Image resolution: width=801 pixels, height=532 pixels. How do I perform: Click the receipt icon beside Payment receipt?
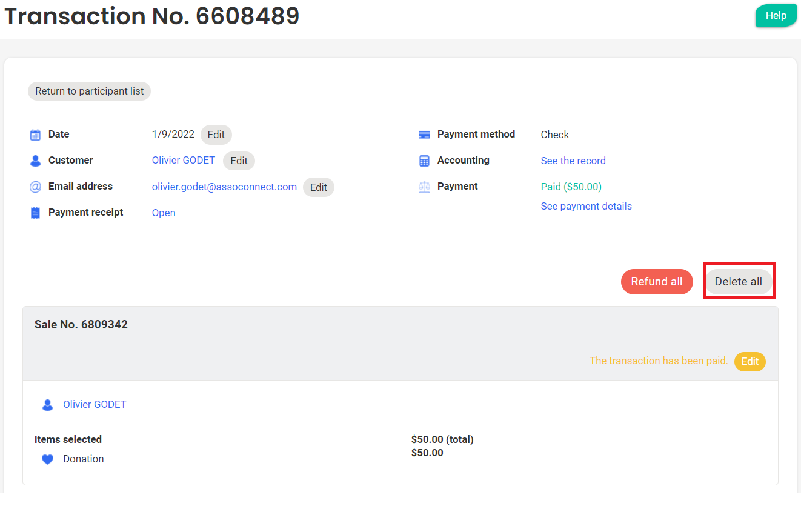(x=35, y=213)
